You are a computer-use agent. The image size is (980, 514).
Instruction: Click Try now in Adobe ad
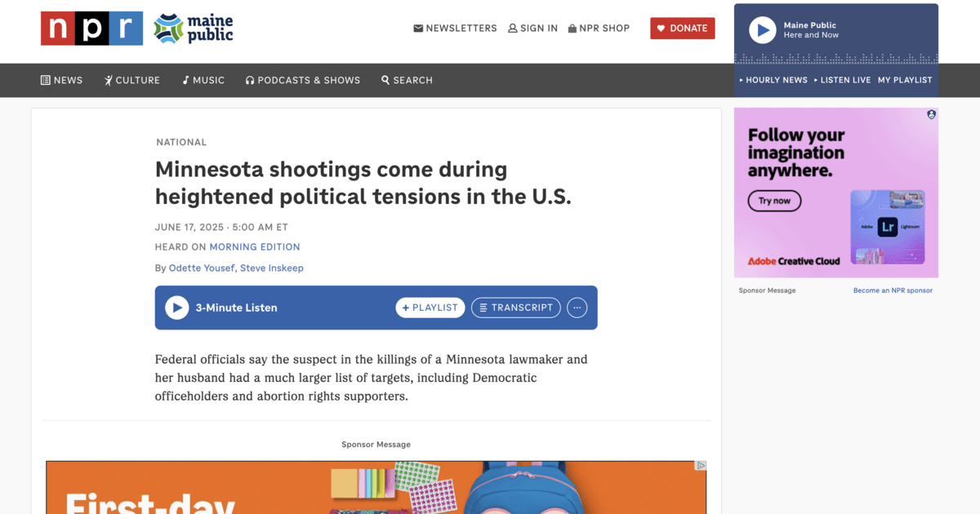click(774, 201)
